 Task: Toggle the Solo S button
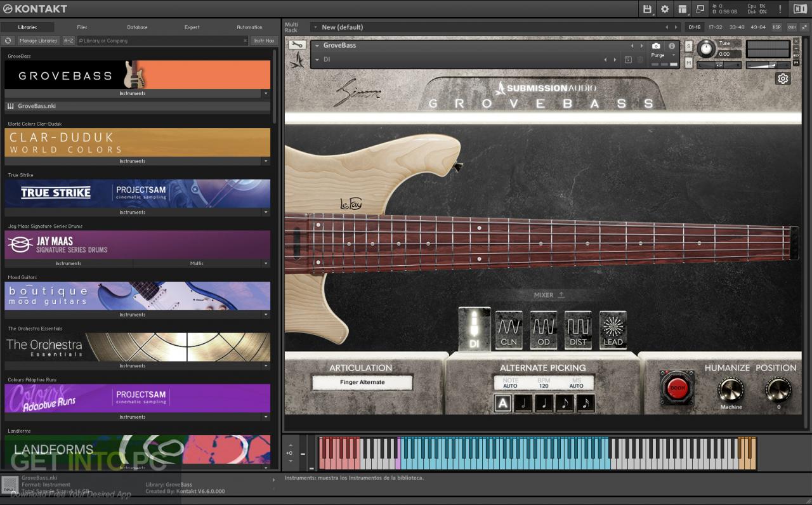pyautogui.click(x=688, y=46)
